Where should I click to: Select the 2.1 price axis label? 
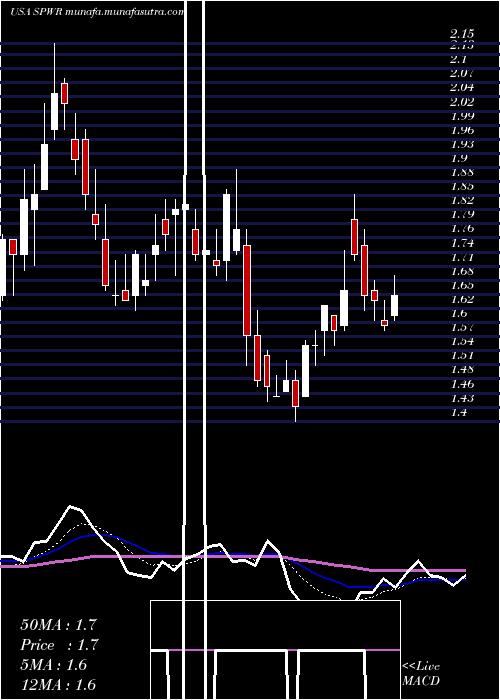tap(459, 60)
